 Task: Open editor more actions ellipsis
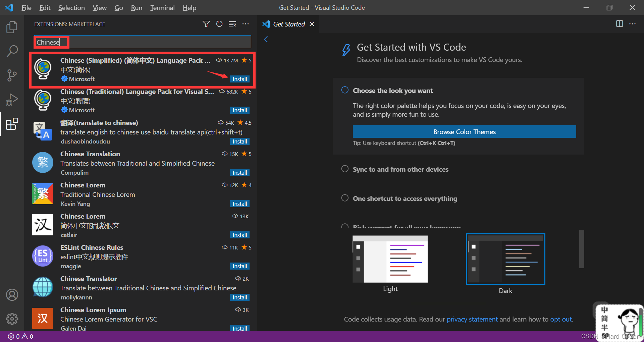[x=632, y=24]
